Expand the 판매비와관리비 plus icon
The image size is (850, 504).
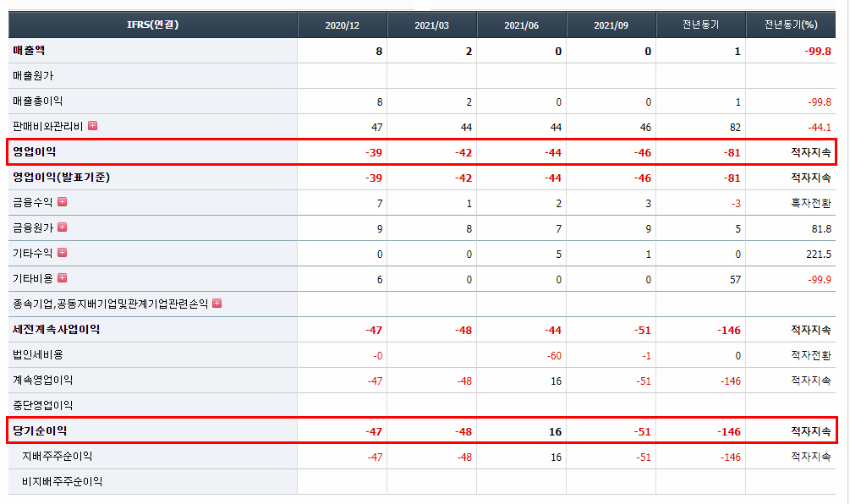[93, 126]
